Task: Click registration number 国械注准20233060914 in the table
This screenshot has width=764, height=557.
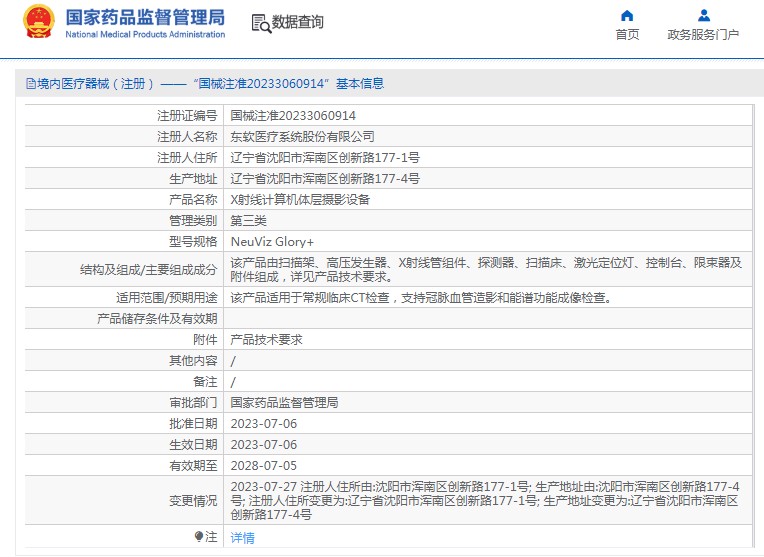Action: 293,115
